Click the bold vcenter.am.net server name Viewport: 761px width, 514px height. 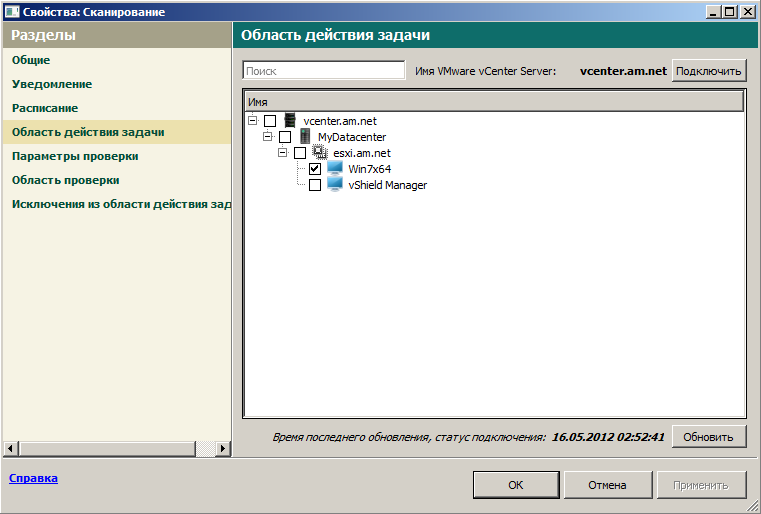coord(623,71)
